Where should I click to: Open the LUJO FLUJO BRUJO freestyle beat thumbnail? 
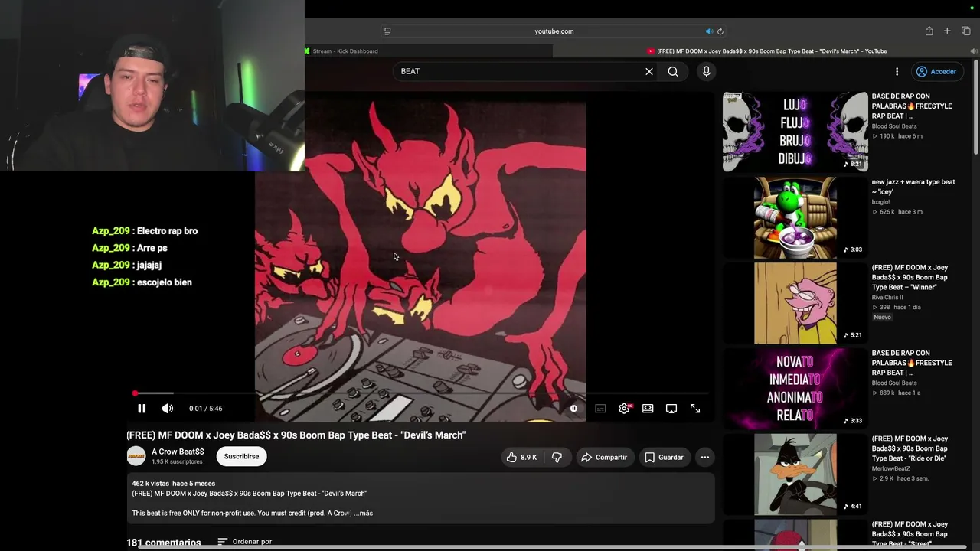pos(795,132)
